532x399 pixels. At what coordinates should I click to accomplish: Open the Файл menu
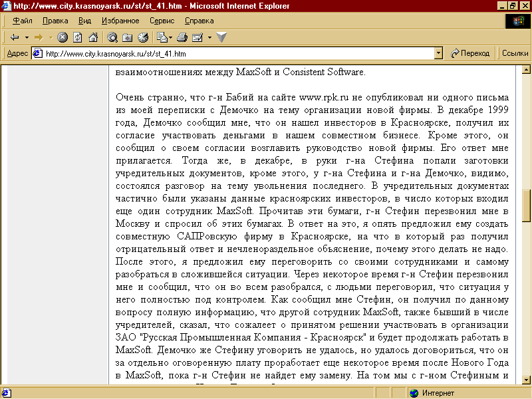(23, 21)
